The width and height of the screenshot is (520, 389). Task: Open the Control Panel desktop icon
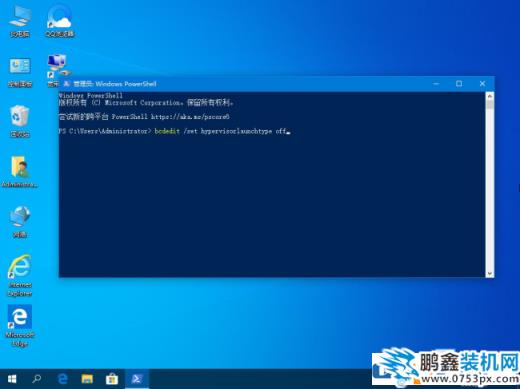pyautogui.click(x=20, y=72)
